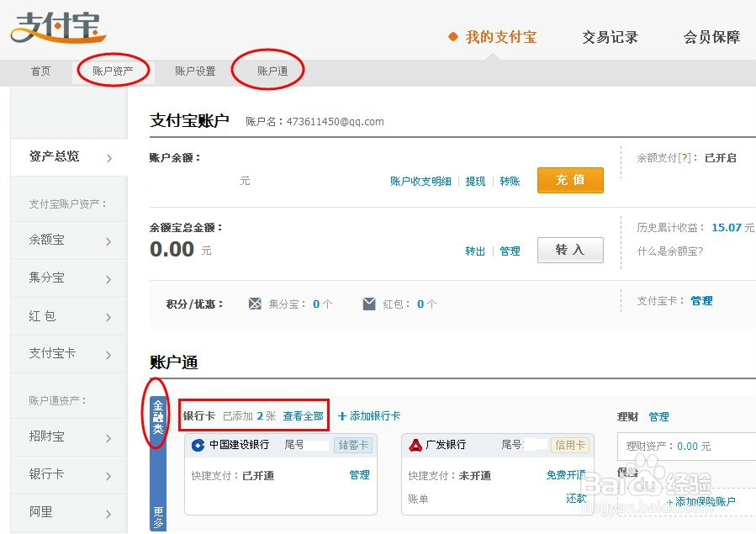
Task: Expand 资产总览 sidebar chevron
Action: pos(109,158)
